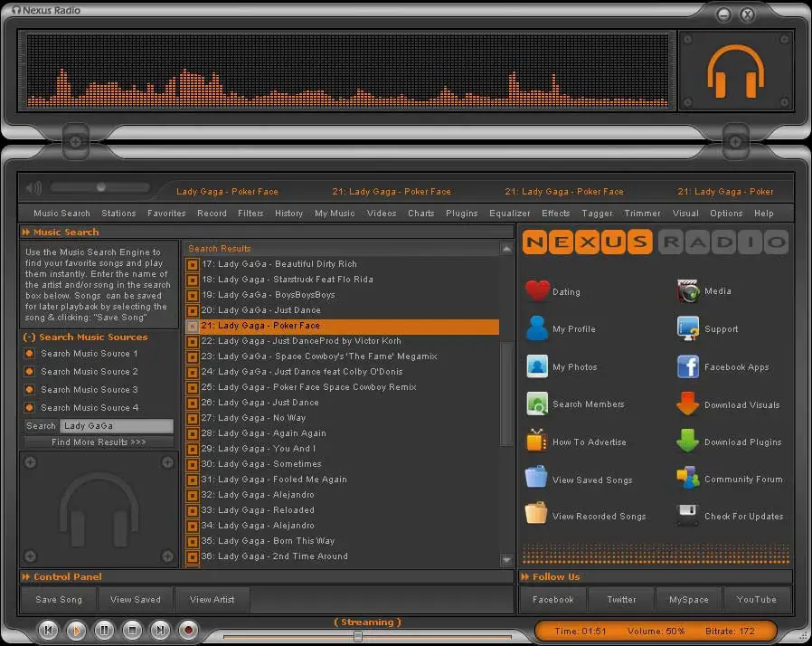Open the YouTube follow button
The width and height of the screenshot is (812, 646).
click(x=757, y=599)
